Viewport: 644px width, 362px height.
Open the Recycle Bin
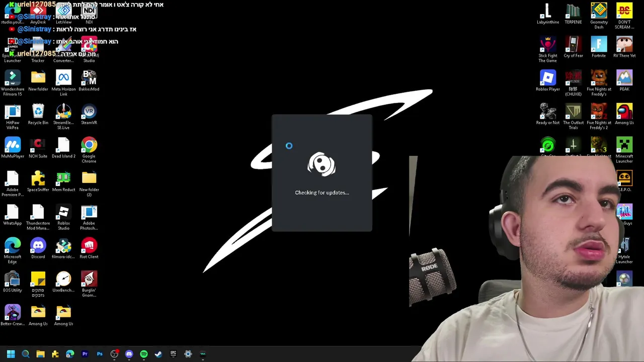tap(38, 114)
